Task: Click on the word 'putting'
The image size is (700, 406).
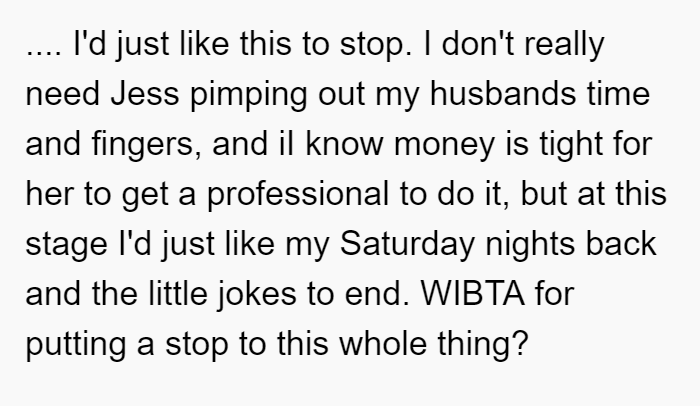Action: pyautogui.click(x=75, y=346)
